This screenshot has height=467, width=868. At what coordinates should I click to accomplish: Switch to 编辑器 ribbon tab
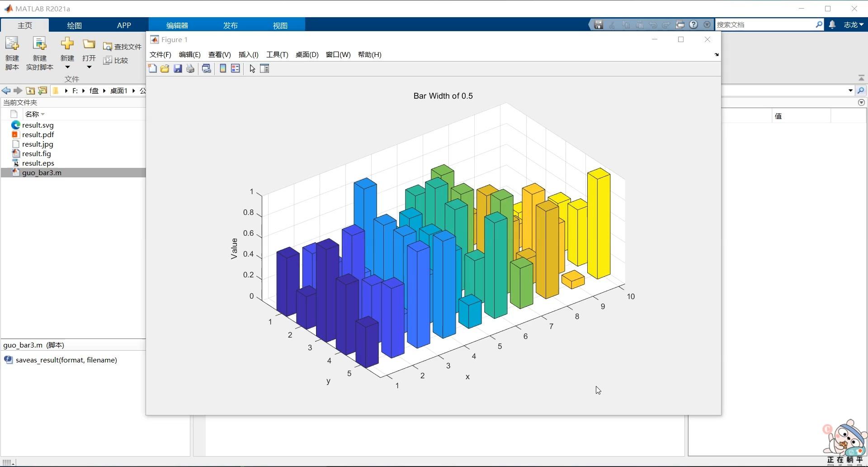pyautogui.click(x=177, y=25)
